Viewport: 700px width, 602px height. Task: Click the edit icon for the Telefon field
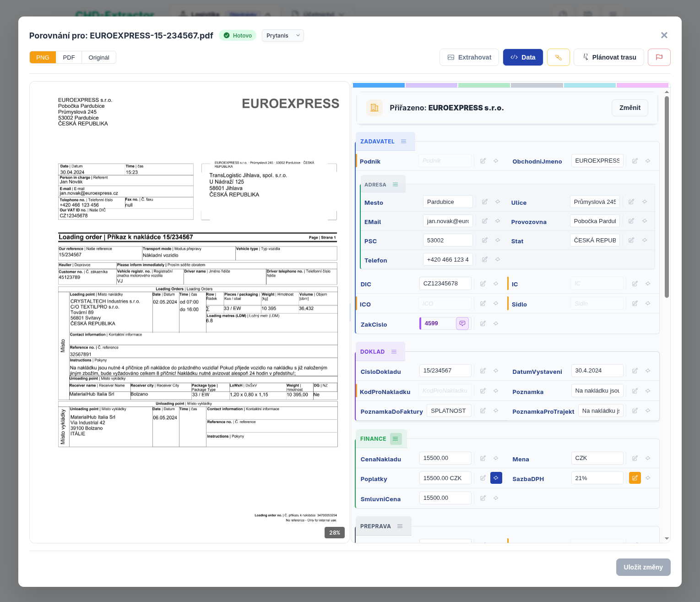tap(485, 259)
